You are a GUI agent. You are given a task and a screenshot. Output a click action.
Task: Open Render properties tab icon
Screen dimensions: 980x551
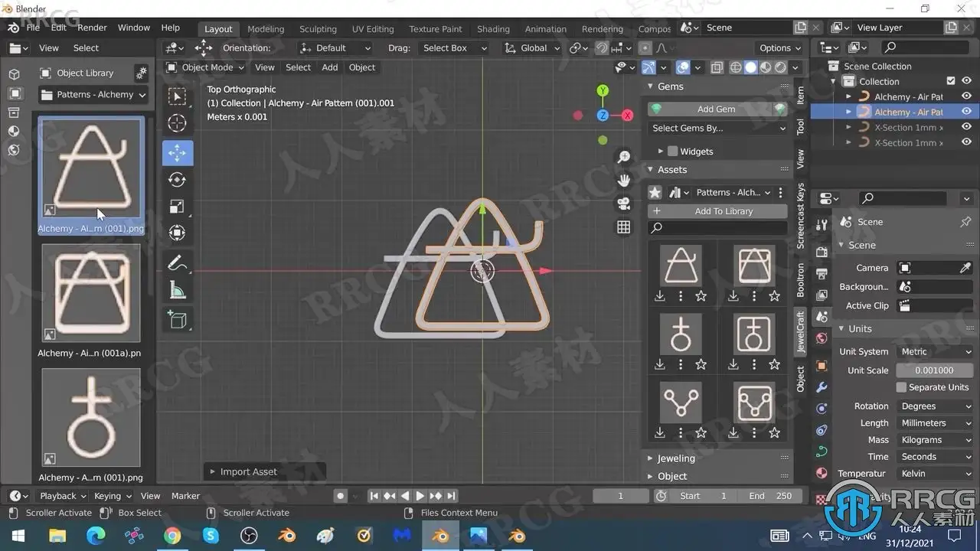822,252
